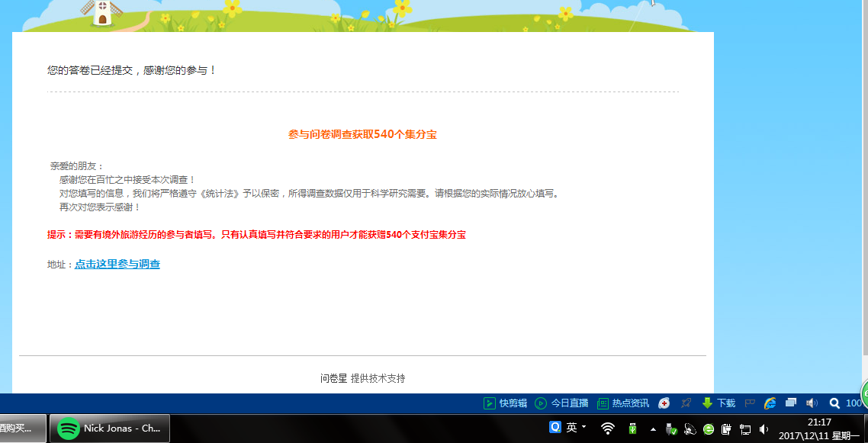Open 今日直播 live stream button
The width and height of the screenshot is (868, 443).
[x=561, y=403]
